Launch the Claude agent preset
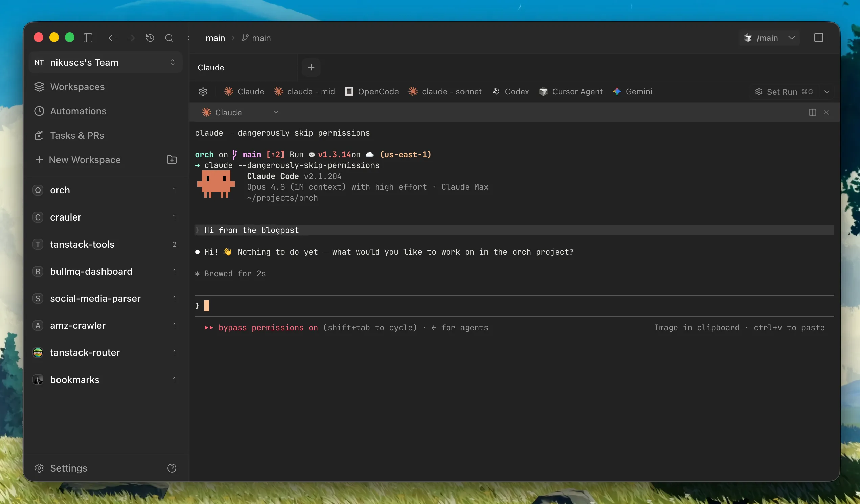Image resolution: width=860 pixels, height=504 pixels. (x=244, y=91)
